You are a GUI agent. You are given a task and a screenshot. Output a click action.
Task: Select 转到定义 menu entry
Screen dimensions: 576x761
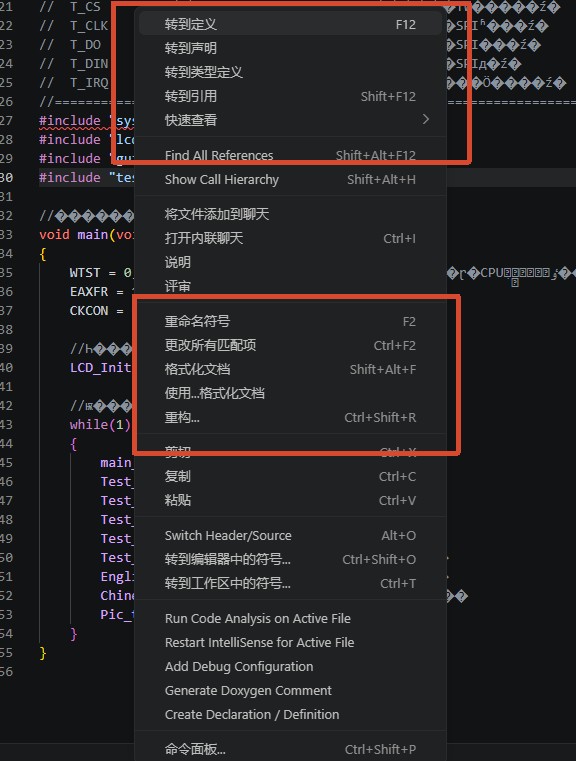click(290, 24)
